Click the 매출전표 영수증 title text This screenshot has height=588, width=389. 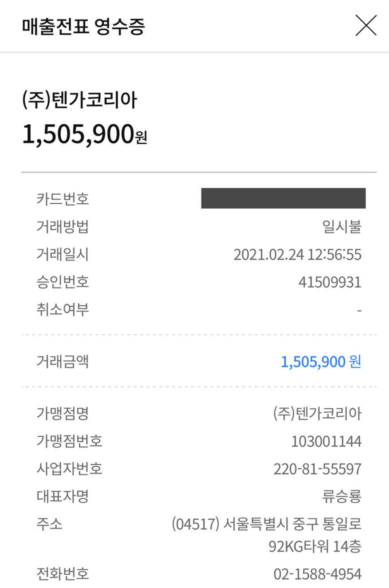coord(83,27)
